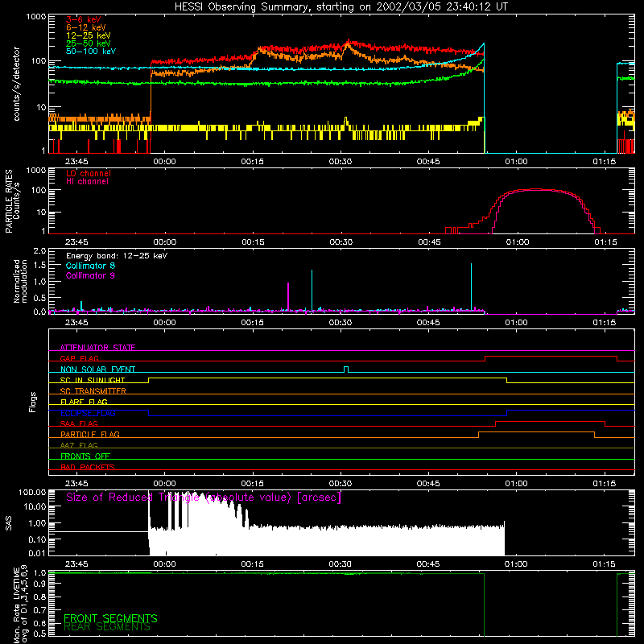Click the 100.00 value on SAS axis
The width and height of the screenshot is (644, 644).
32,492
